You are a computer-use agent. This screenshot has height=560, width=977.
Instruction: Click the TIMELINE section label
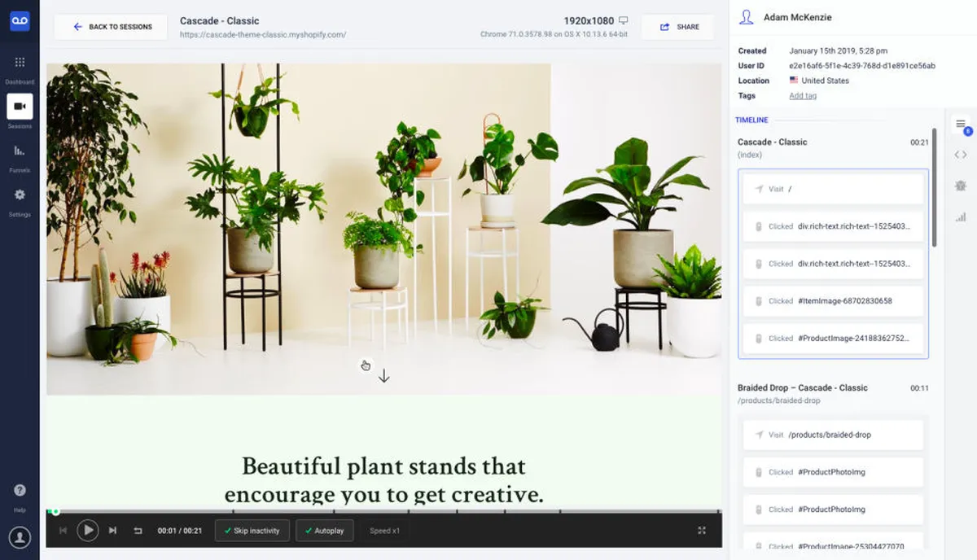point(751,120)
